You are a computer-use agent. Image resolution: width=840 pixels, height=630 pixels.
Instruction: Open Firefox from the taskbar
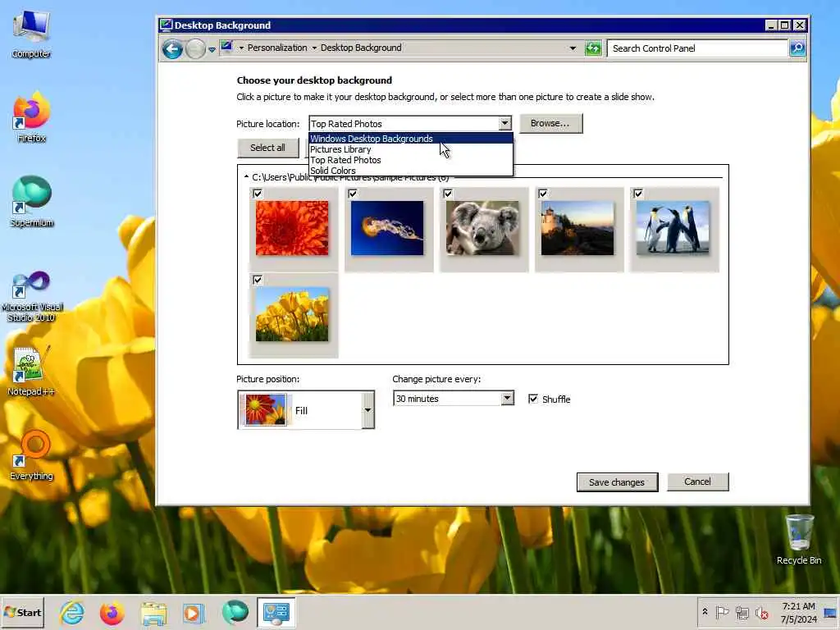pyautogui.click(x=112, y=612)
